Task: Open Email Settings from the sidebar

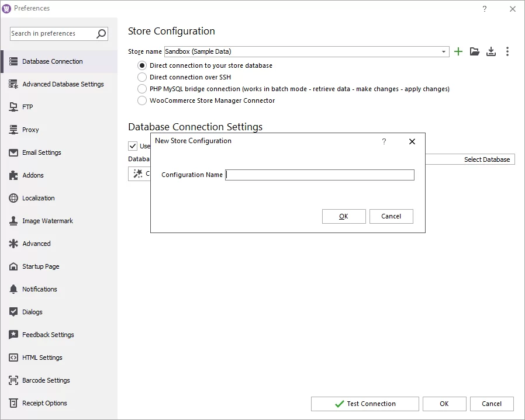Action: [x=13, y=152]
